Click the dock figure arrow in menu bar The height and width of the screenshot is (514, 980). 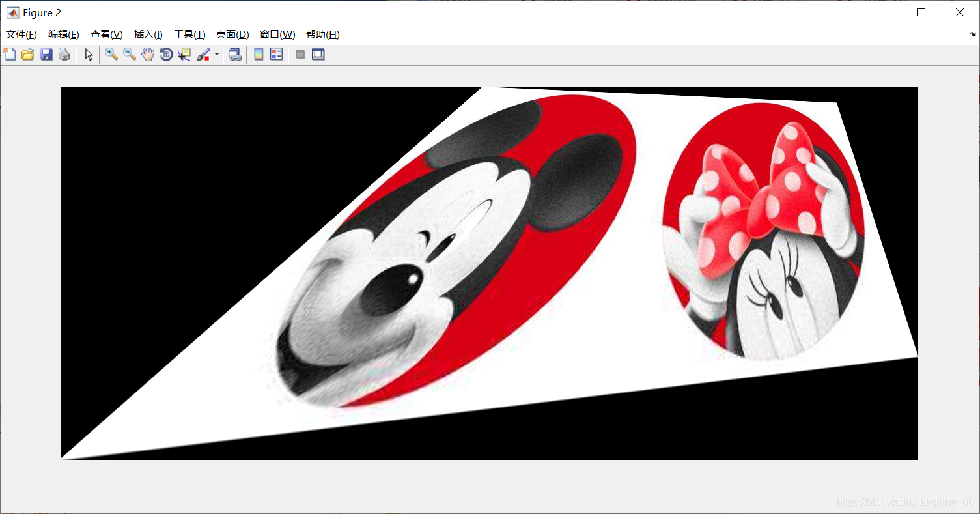tap(973, 35)
